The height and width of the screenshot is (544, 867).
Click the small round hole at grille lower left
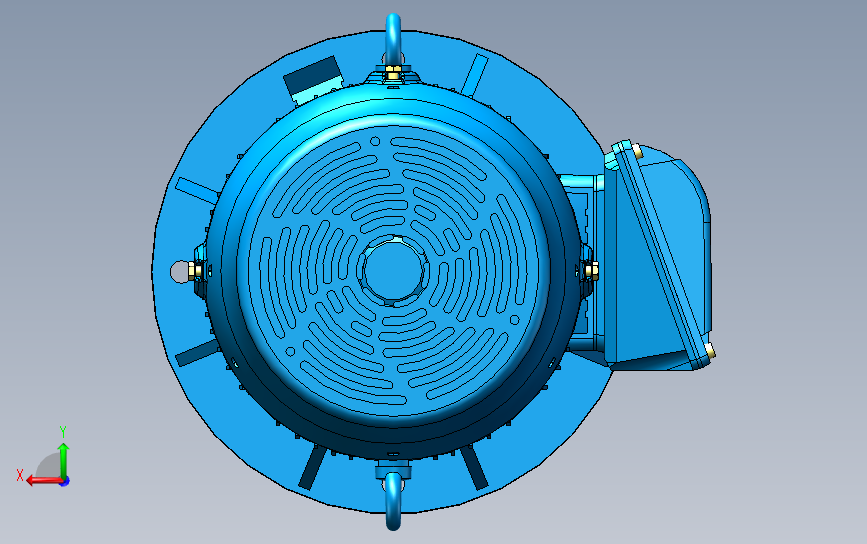[x=291, y=352]
